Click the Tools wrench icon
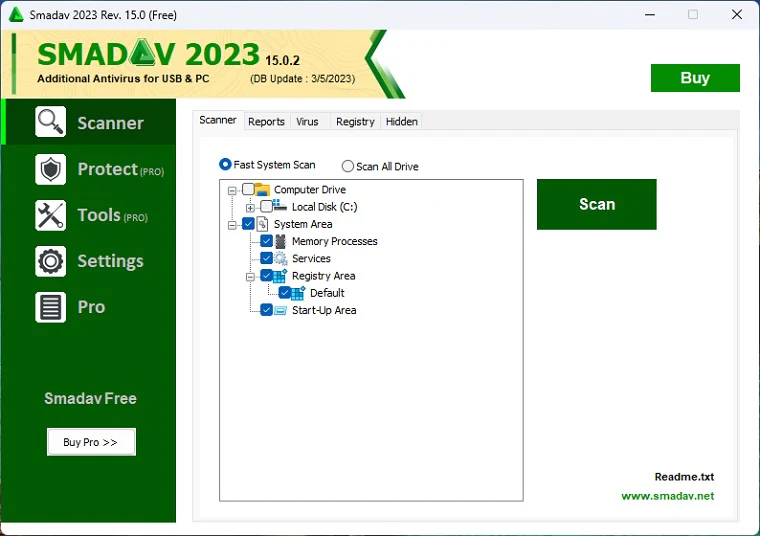760x536 pixels. [50, 215]
